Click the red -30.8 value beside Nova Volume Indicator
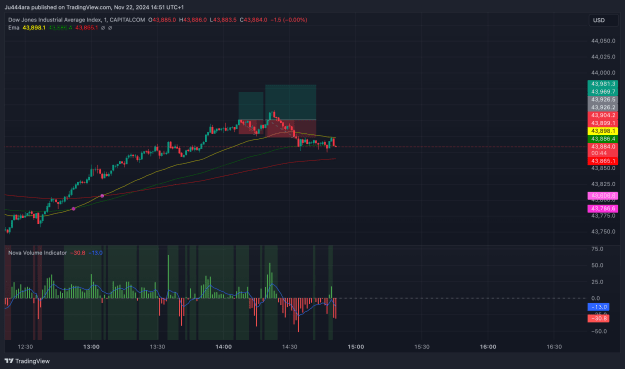 (x=77, y=253)
